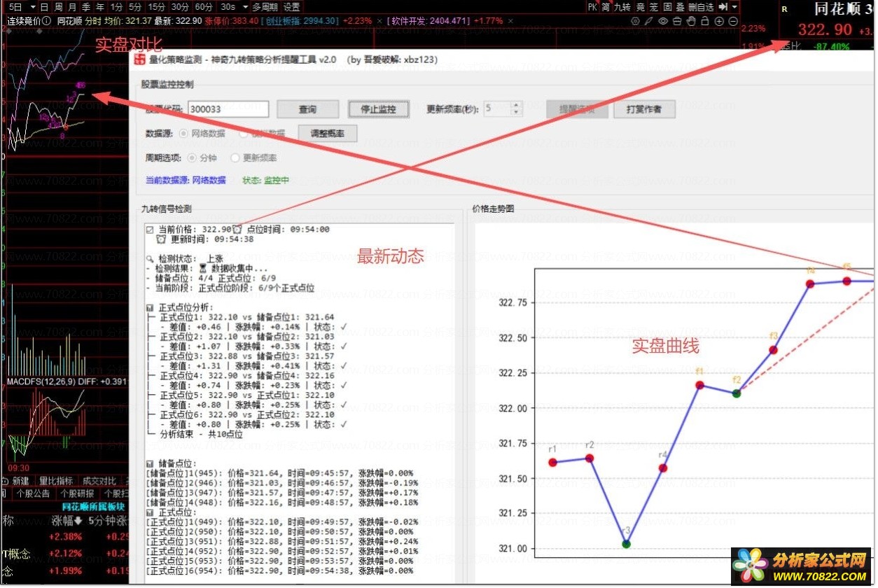Click the settings gear icon in chart toolbar
This screenshot has width=878, height=588.
[635, 21]
